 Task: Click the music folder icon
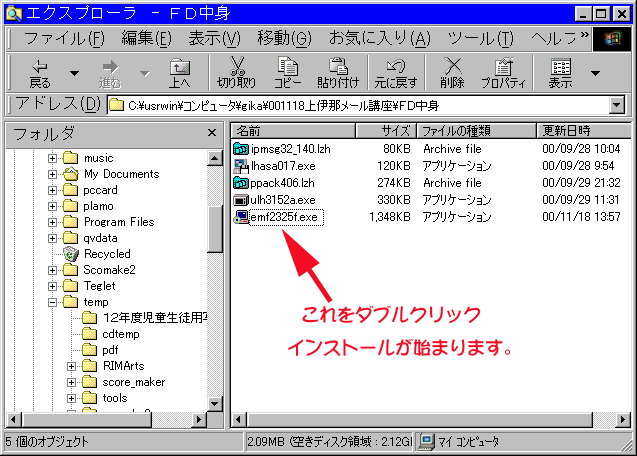(71, 158)
